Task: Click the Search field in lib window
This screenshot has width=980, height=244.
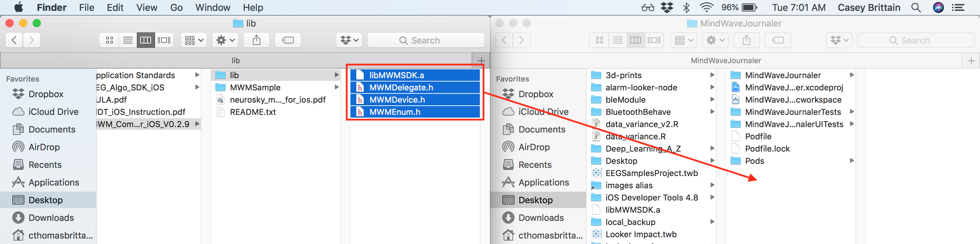Action: [x=425, y=40]
